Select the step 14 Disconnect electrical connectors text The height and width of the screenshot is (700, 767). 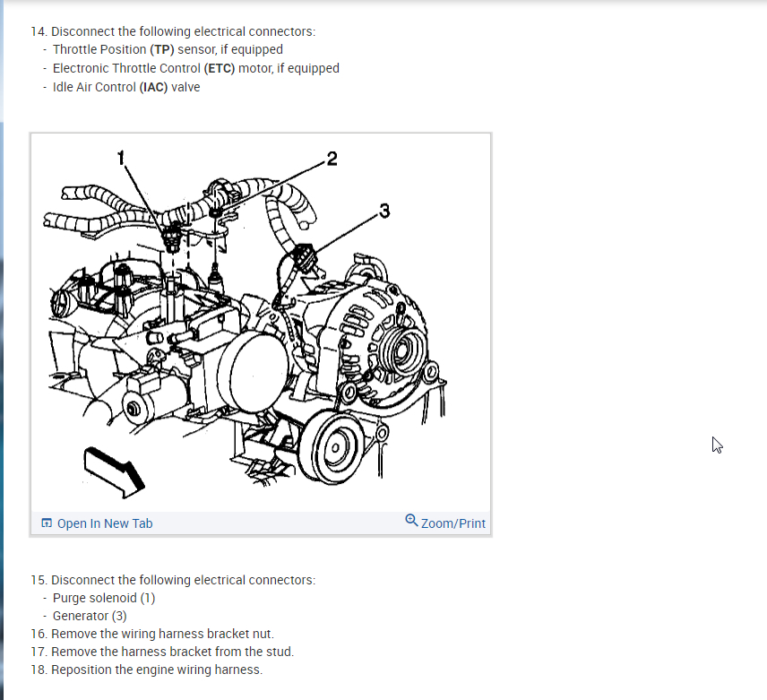173,31
